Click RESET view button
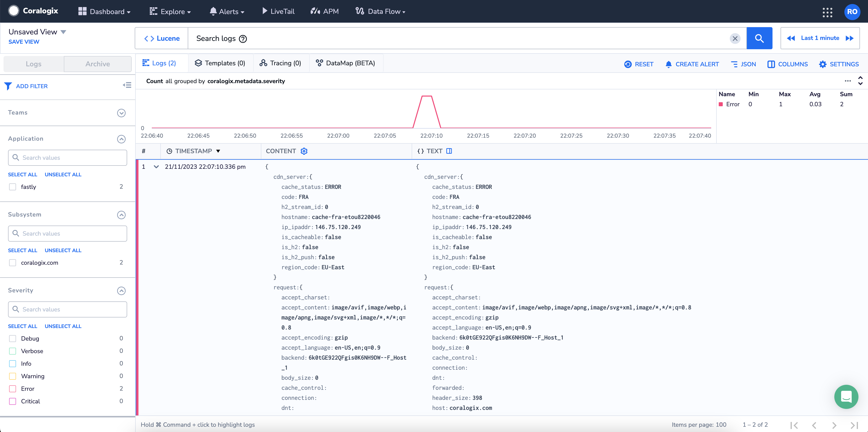 (x=639, y=64)
